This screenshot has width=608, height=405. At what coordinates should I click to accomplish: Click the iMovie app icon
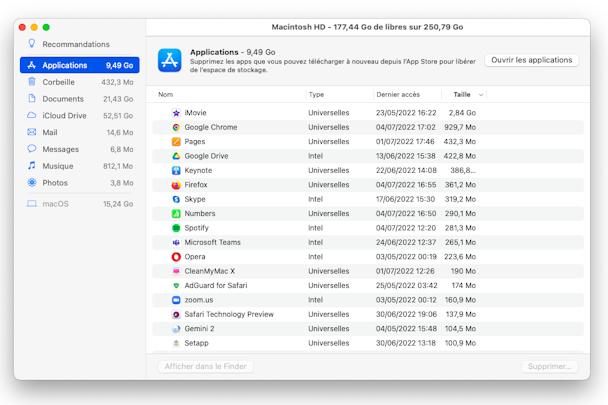click(176, 113)
